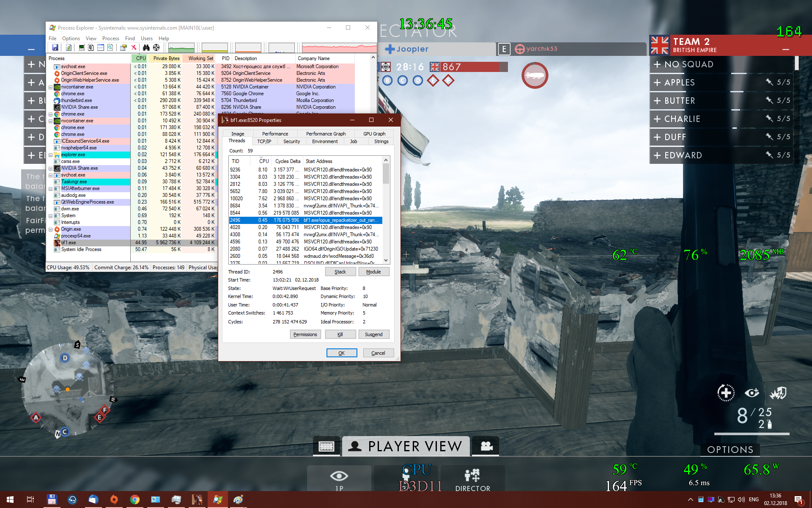This screenshot has height=508, width=812.
Task: Switch to the TCP/IP tab
Action: tap(264, 141)
